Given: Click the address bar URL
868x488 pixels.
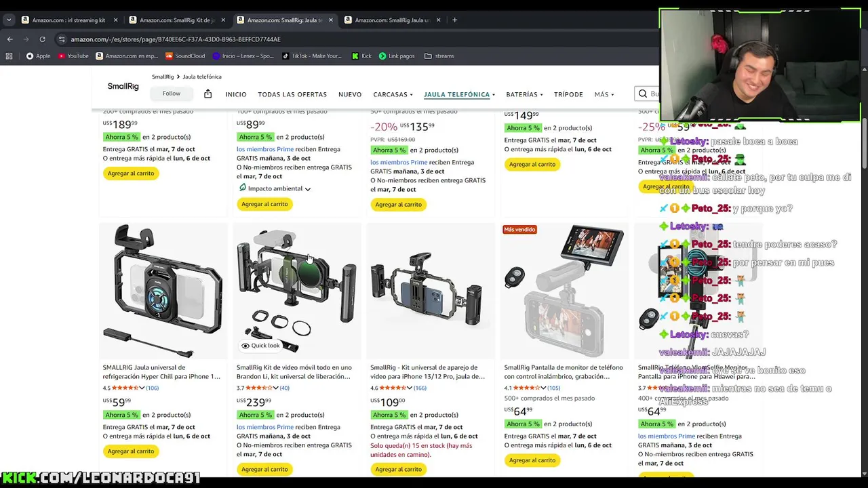Looking at the screenshot, I should [x=176, y=39].
